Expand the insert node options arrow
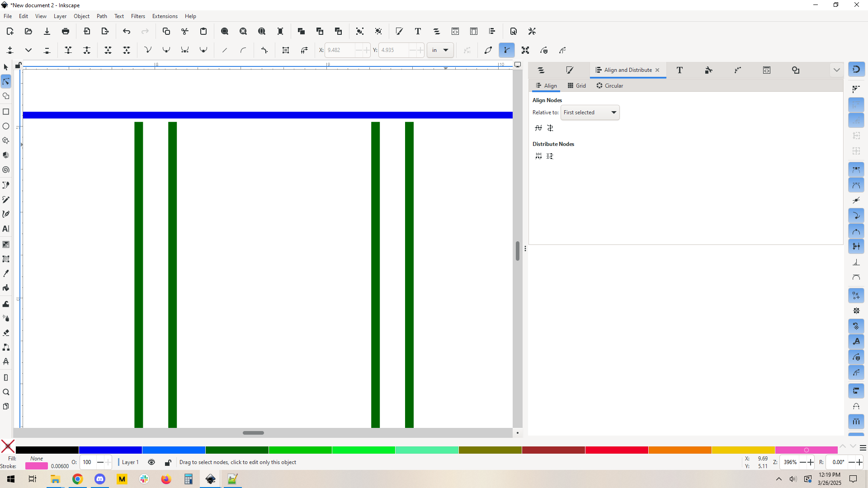The height and width of the screenshot is (488, 868). click(x=28, y=50)
